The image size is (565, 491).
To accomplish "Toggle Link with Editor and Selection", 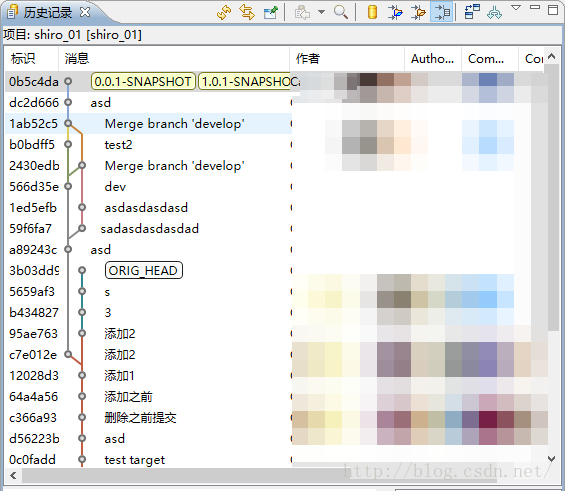I will pyautogui.click(x=247, y=12).
